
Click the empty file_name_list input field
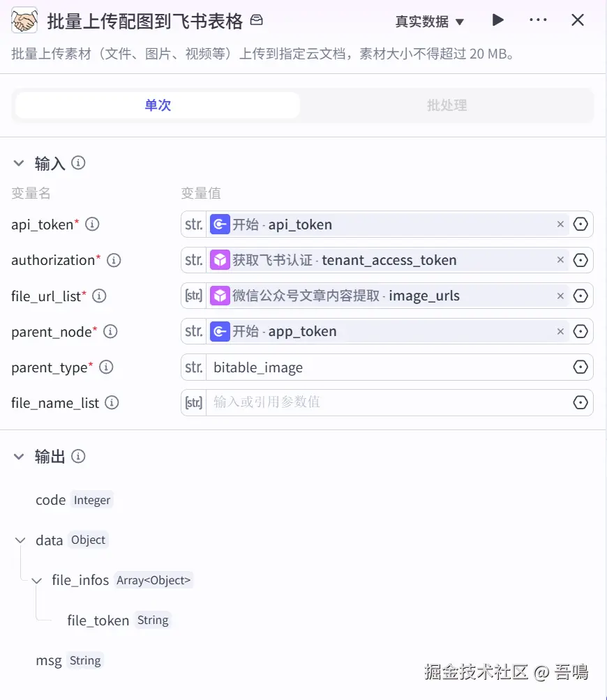point(389,403)
